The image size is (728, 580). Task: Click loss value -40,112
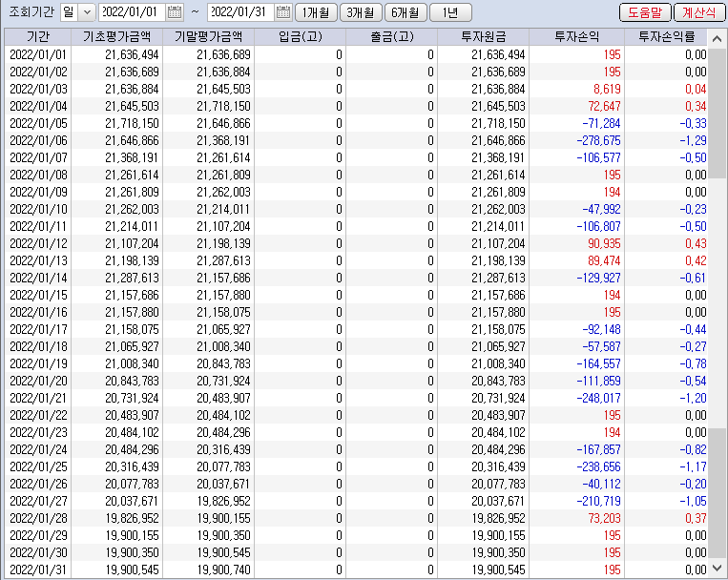coord(601,485)
